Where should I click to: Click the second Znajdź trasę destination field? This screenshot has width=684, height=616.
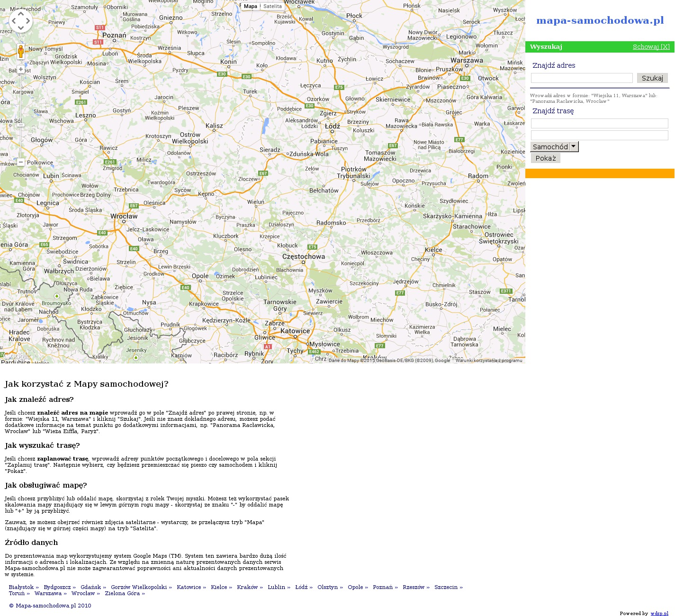point(599,136)
